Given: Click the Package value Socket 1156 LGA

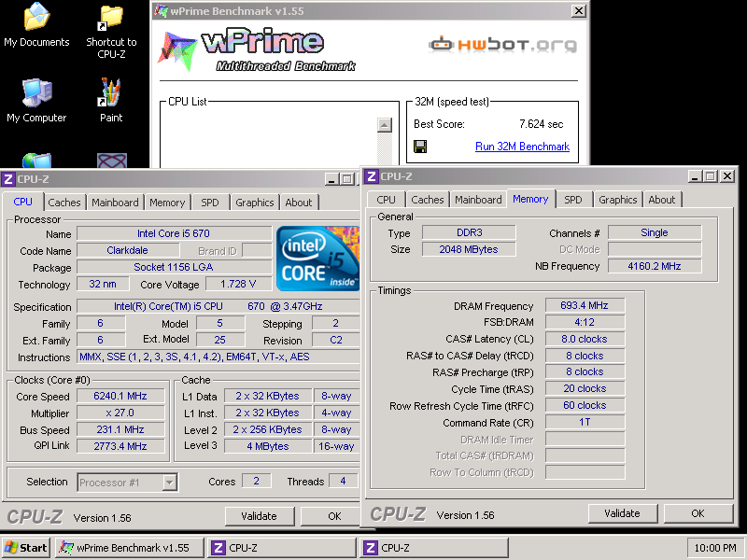Looking at the screenshot, I should (x=174, y=267).
